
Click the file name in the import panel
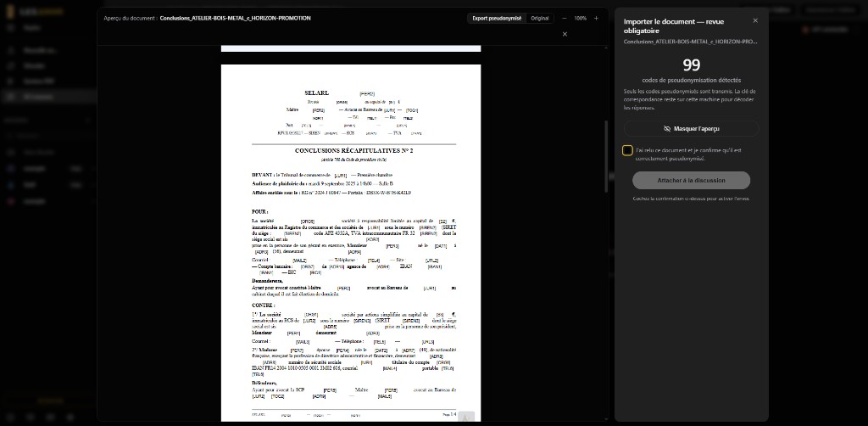pyautogui.click(x=691, y=42)
